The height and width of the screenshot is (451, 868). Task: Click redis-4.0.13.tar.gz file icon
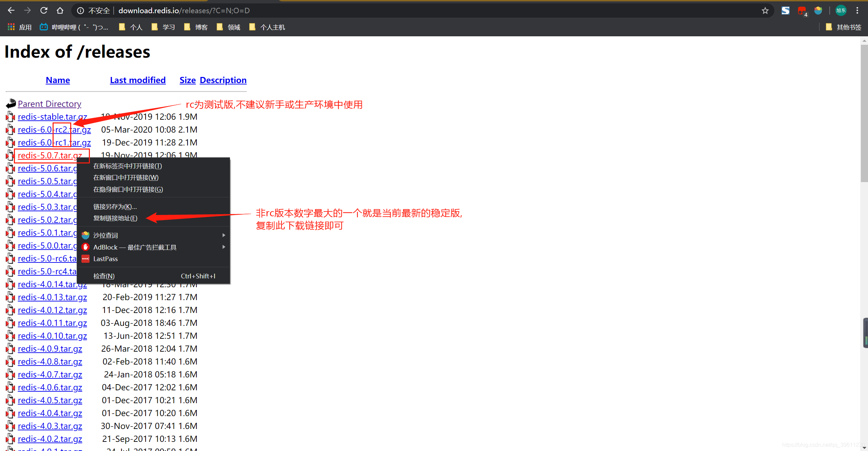click(11, 297)
